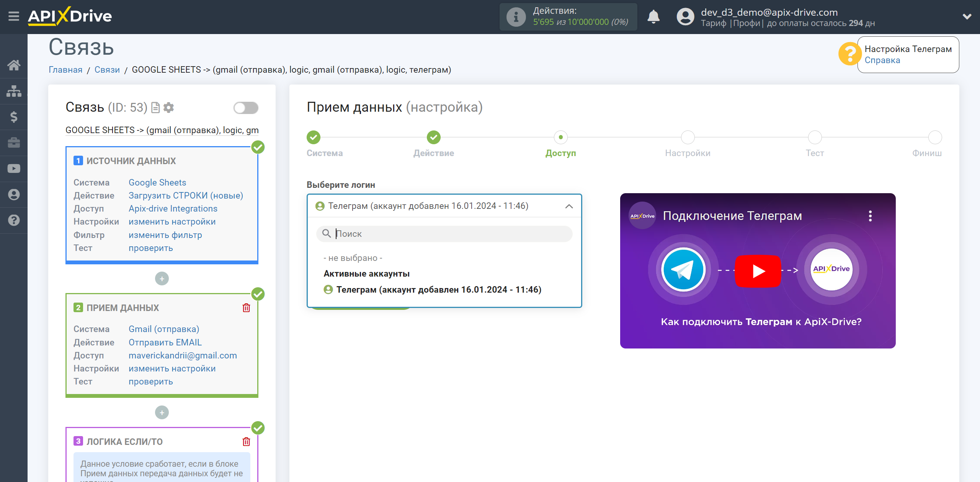Open the Справка link

[x=882, y=60]
